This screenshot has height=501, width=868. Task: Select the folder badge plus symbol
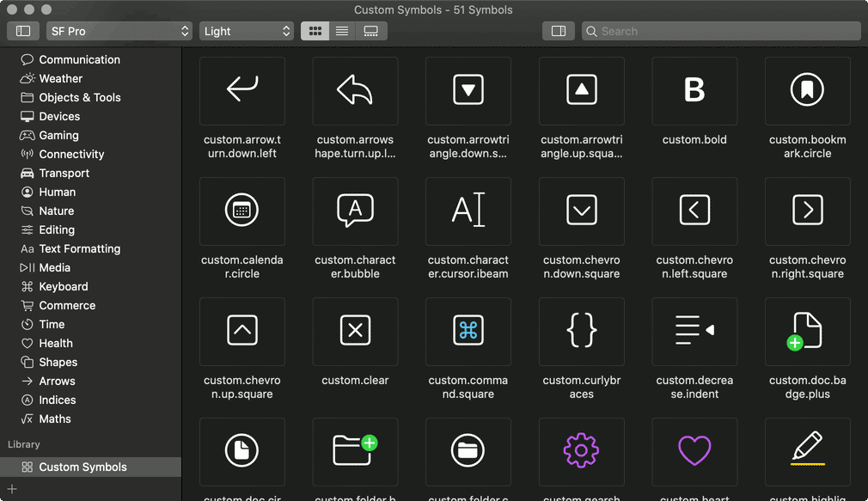(355, 451)
